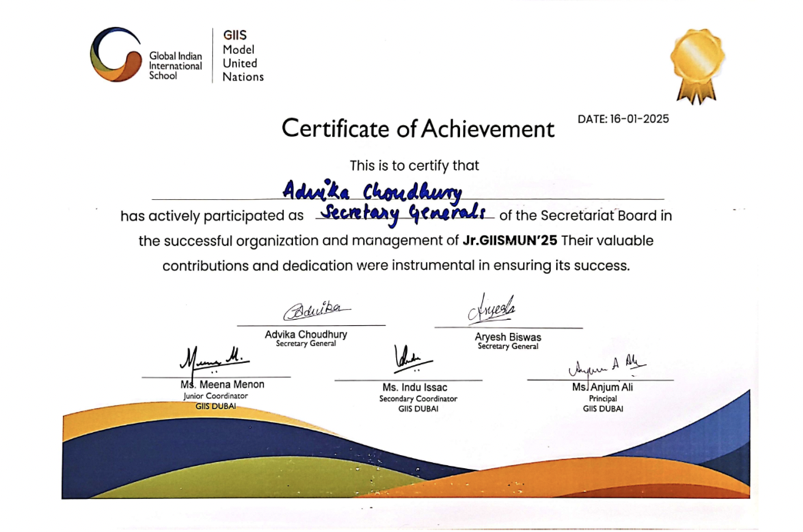
Task: Click the Certificate of Achievement title
Action: (418, 128)
